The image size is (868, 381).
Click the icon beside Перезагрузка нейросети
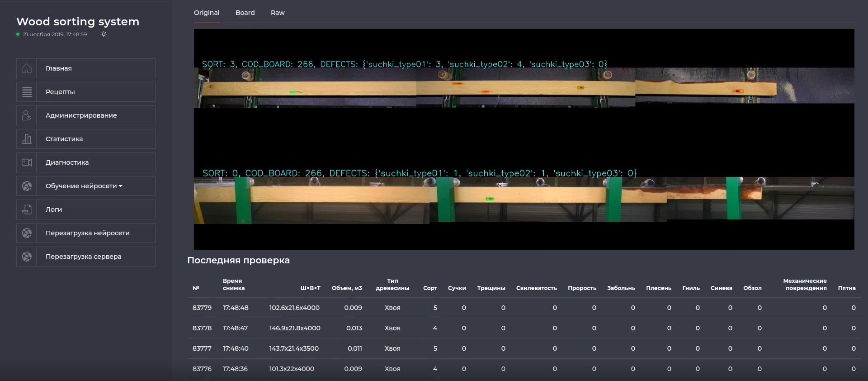coord(27,233)
